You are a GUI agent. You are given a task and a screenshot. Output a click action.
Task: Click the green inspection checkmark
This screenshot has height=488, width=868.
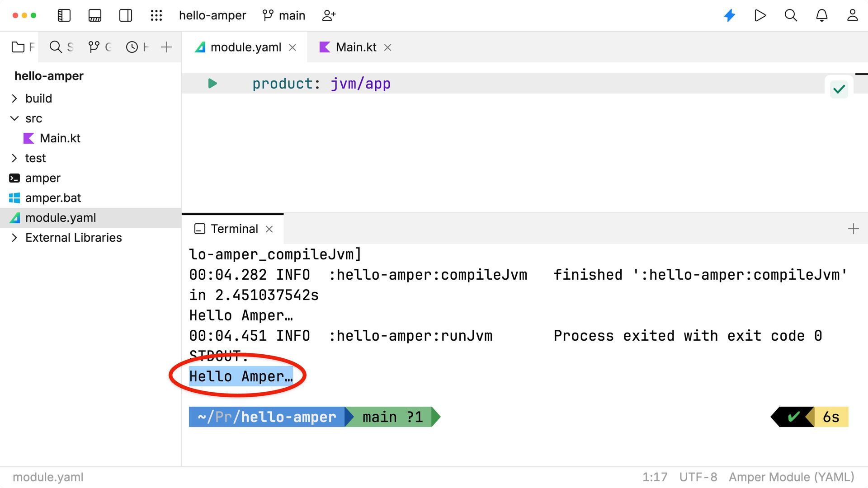[x=839, y=89]
